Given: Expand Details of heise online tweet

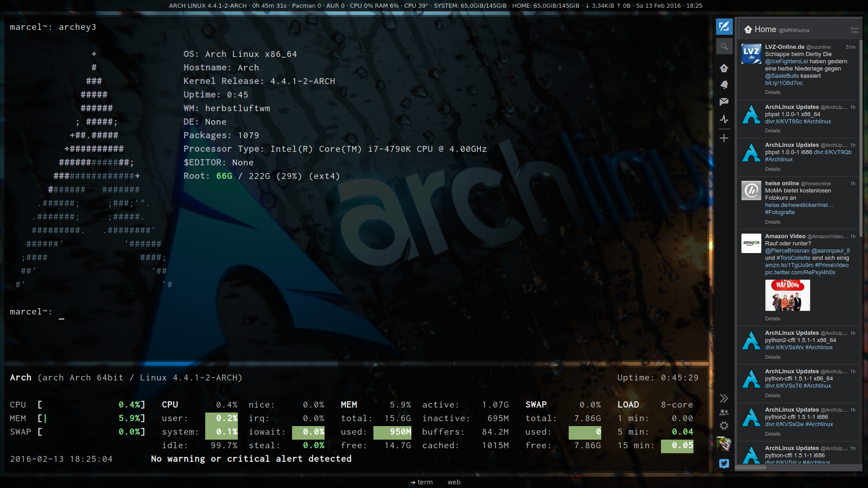Looking at the screenshot, I should click(x=772, y=222).
